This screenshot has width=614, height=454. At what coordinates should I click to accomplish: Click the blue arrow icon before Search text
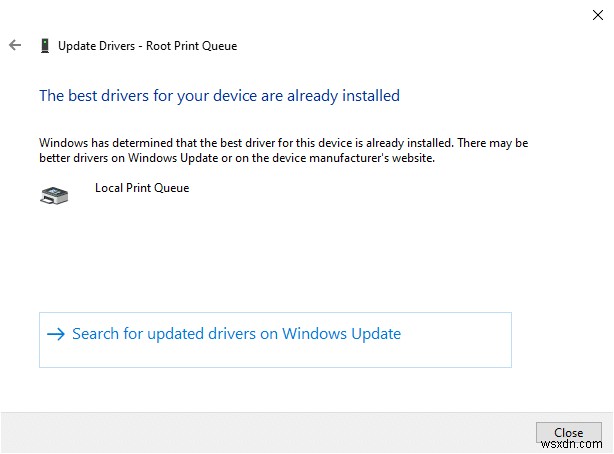click(x=55, y=334)
